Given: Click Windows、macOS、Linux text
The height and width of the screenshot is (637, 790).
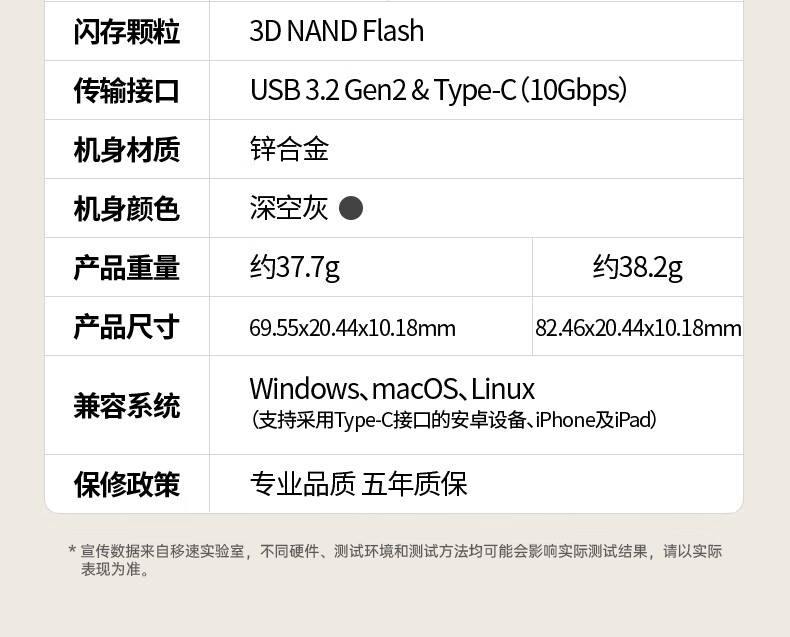Looking at the screenshot, I should click(392, 389).
